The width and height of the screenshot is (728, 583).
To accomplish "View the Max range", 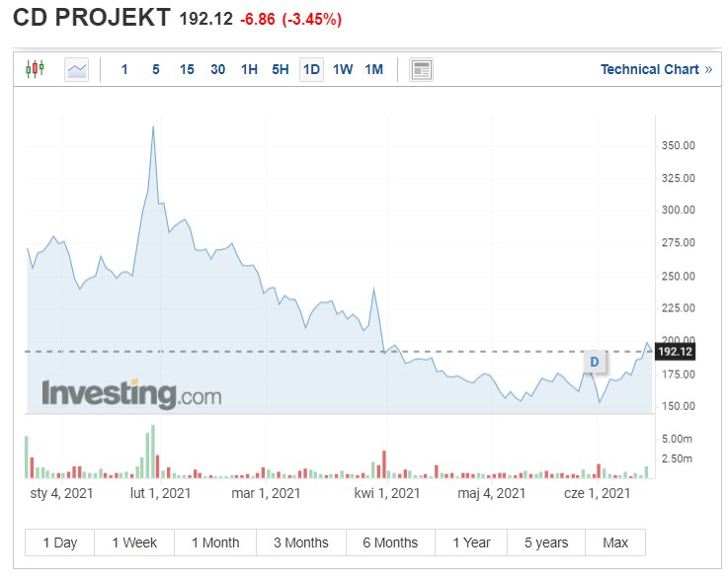I will (x=615, y=542).
